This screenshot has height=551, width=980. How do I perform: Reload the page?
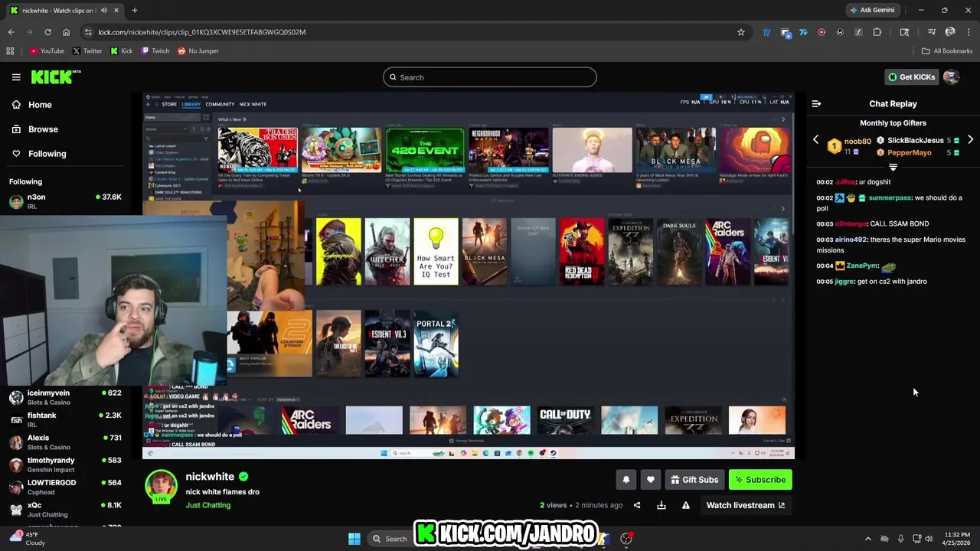[x=47, y=32]
